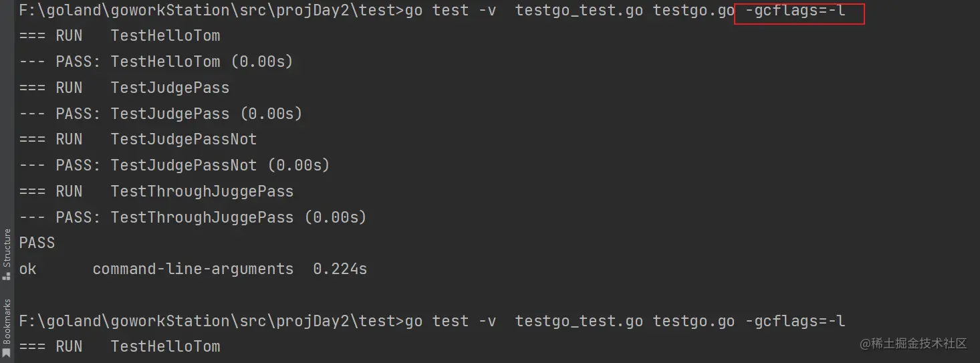
Task: Click the standalone PASS result line
Action: point(37,243)
